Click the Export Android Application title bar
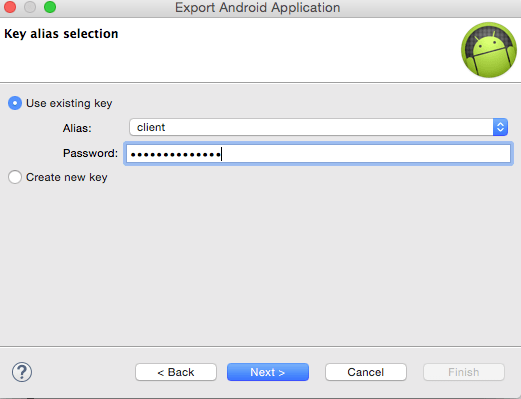Image resolution: width=521 pixels, height=399 pixels. (x=258, y=8)
